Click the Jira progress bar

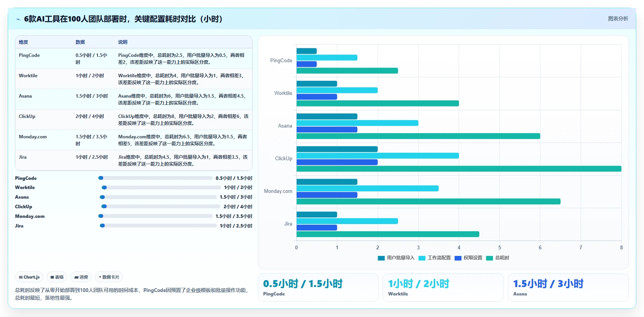[x=158, y=226]
